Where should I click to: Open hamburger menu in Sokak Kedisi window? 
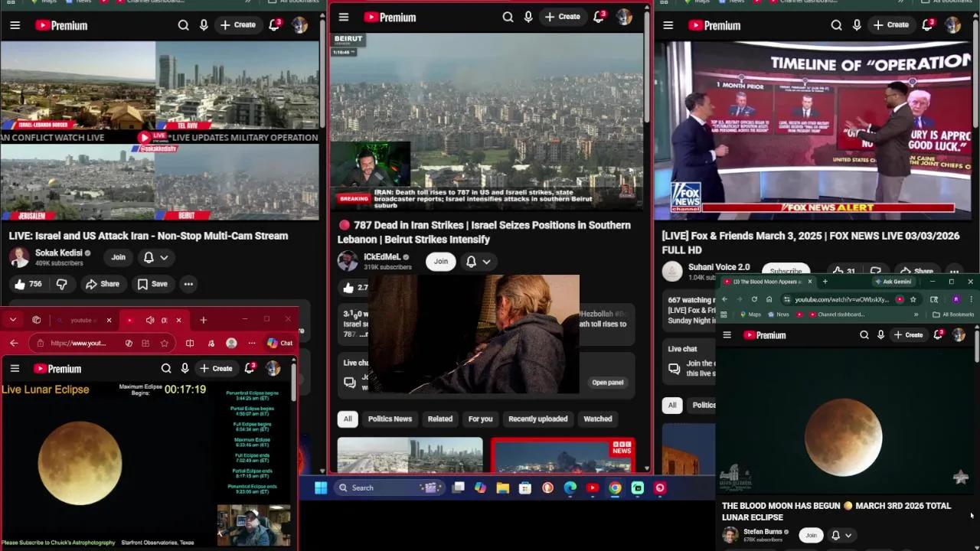[15, 25]
